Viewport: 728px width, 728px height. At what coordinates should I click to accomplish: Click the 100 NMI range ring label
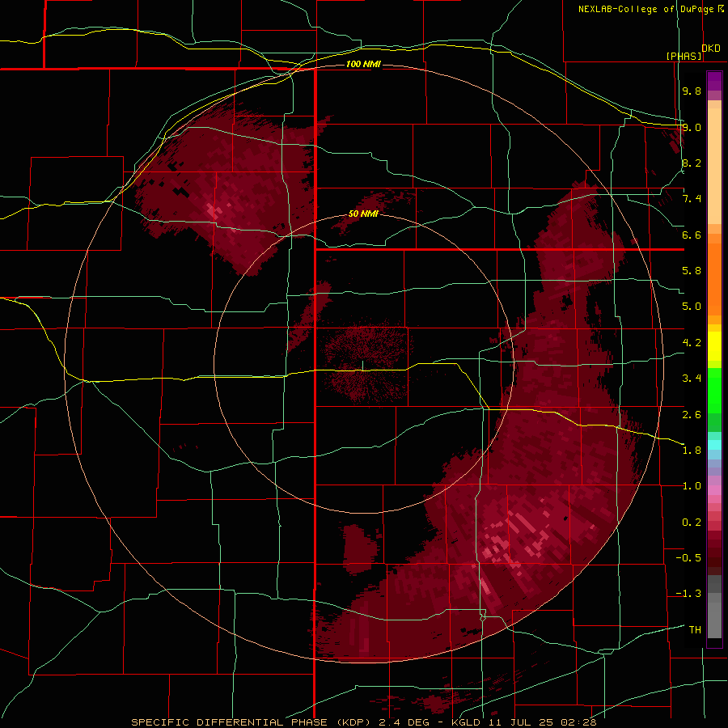pos(363,64)
